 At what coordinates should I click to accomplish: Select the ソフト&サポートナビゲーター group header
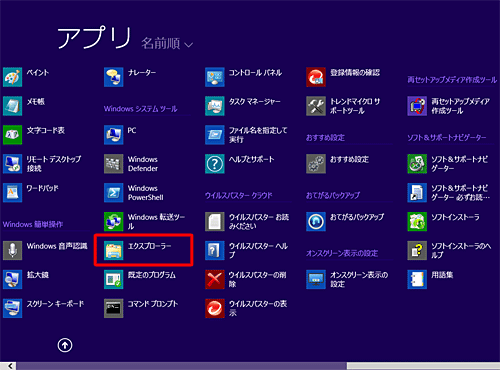[x=447, y=138]
